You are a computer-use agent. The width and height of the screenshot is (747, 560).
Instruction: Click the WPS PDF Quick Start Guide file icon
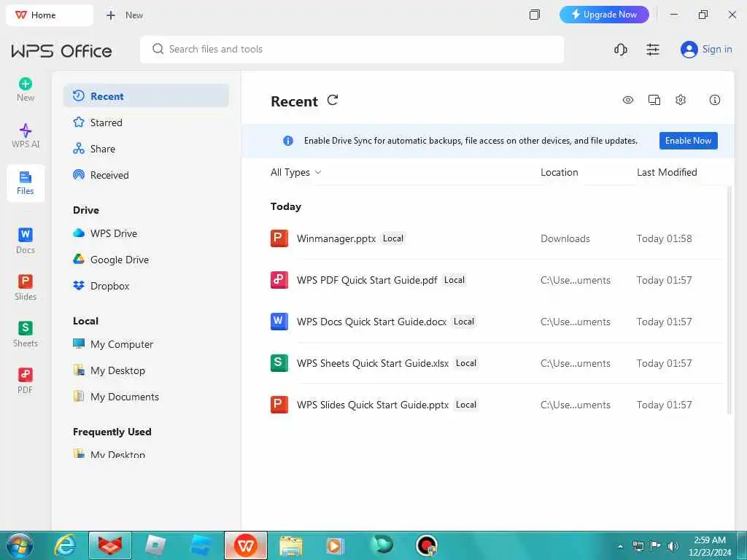(x=279, y=280)
